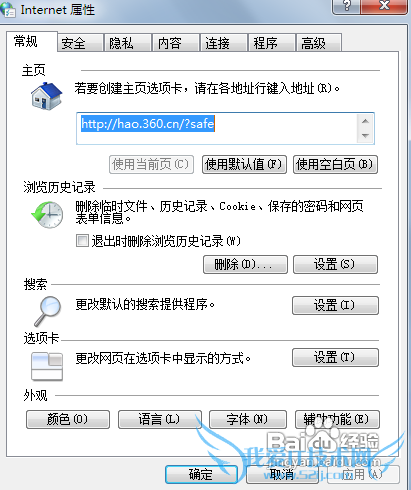Click homepage box scroll up arrow
This screenshot has height=490, width=411.
(x=365, y=121)
